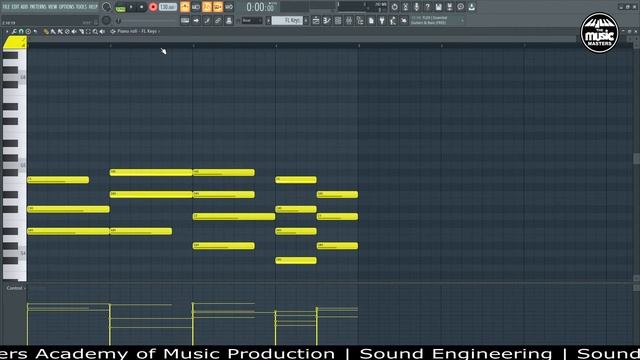The width and height of the screenshot is (640, 360).
Task: Click the stop button in the transport
Action: (142, 7)
